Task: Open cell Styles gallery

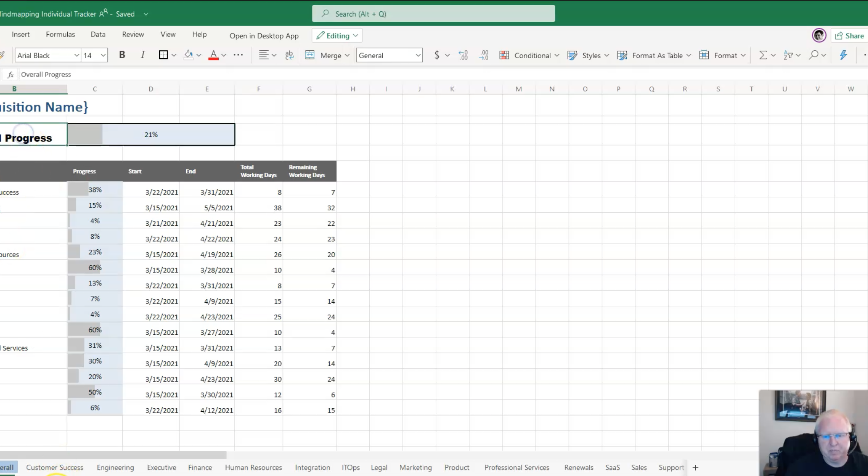Action: tap(588, 55)
